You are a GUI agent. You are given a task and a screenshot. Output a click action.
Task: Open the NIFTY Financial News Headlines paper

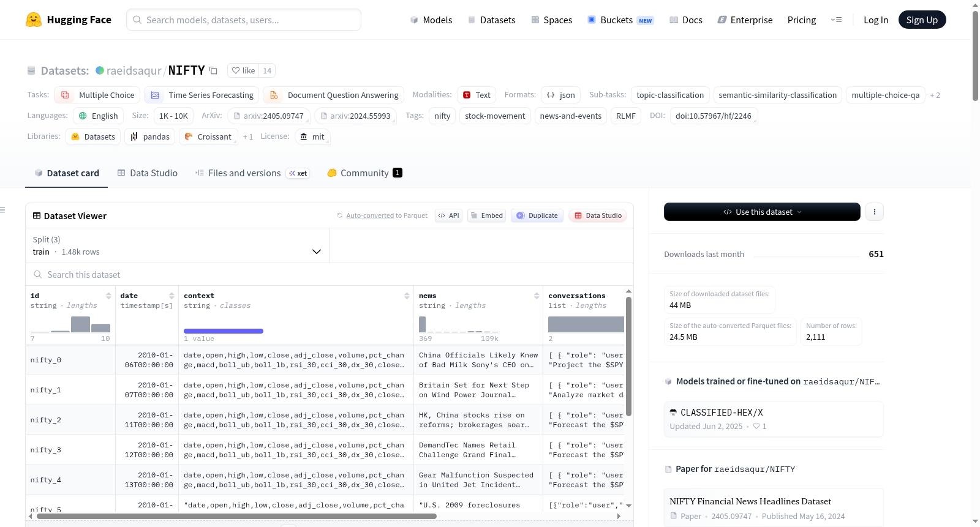pyautogui.click(x=774, y=508)
